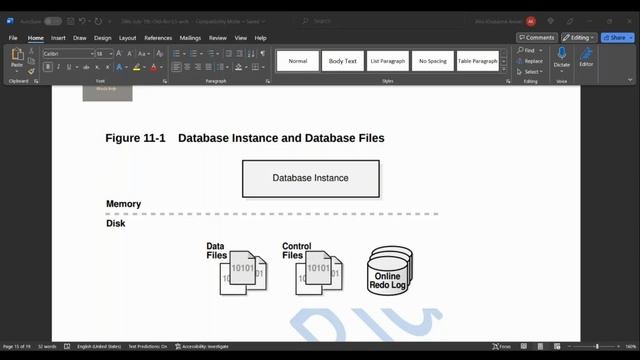Viewport: 640px width, 360px height.
Task: Switch to the Insert tab
Action: click(x=58, y=38)
